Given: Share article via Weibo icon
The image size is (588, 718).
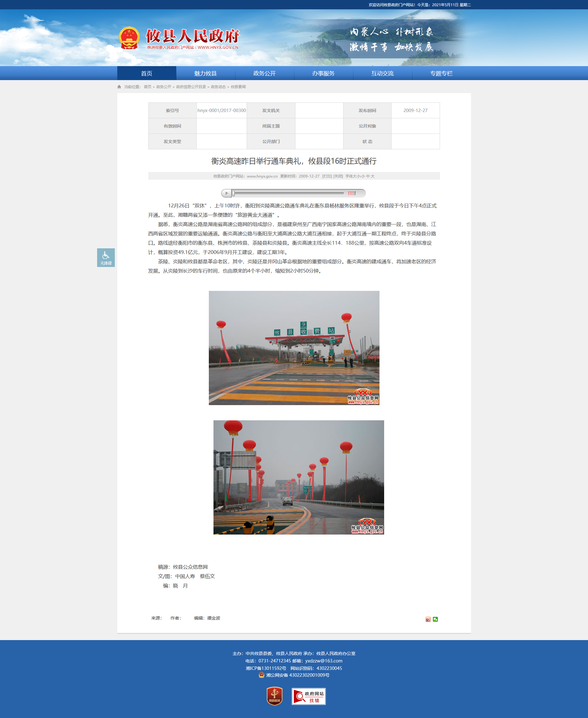Looking at the screenshot, I should point(428,619).
